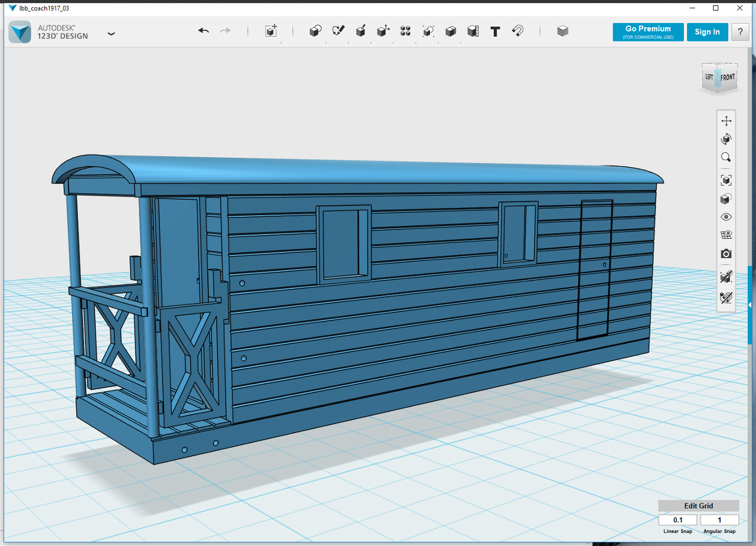Screen dimensions: 756x546
Task: Click the Sign In button
Action: pos(707,32)
